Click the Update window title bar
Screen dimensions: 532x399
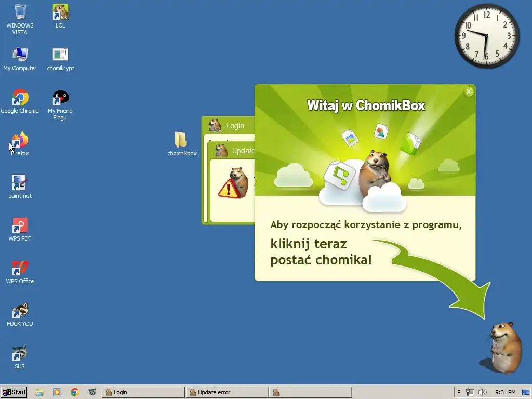[x=231, y=151]
